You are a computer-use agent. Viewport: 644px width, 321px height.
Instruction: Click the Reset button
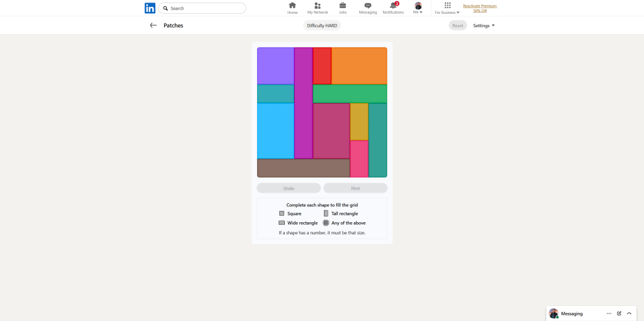click(458, 25)
